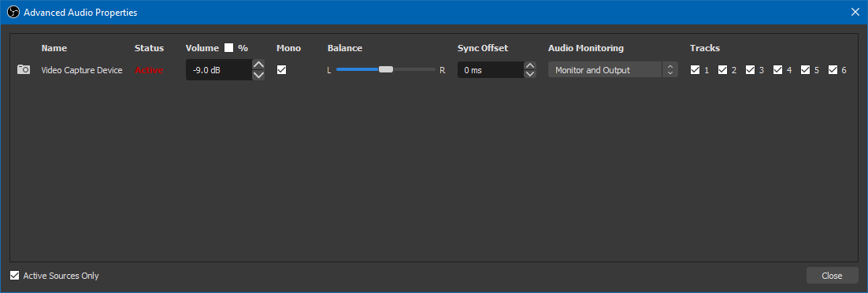This screenshot has height=293, width=868.
Task: Increase Sync Offset with up arrow
Action: [530, 65]
